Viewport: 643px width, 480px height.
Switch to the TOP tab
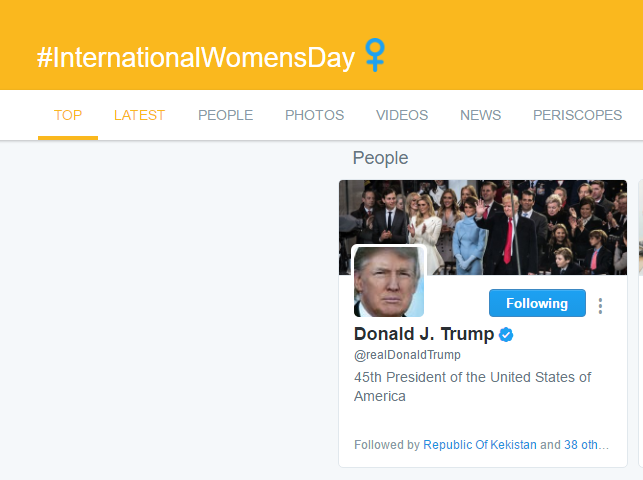tap(68, 115)
